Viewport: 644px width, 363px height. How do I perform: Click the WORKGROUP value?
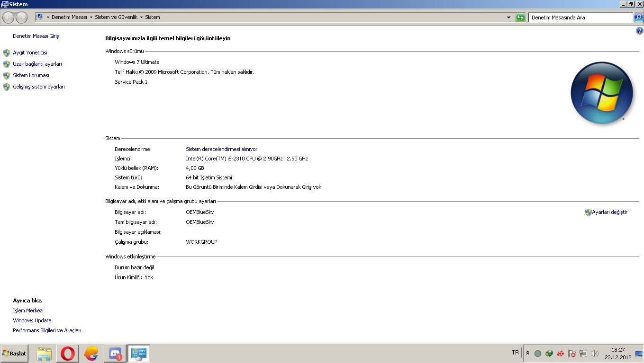coord(201,242)
